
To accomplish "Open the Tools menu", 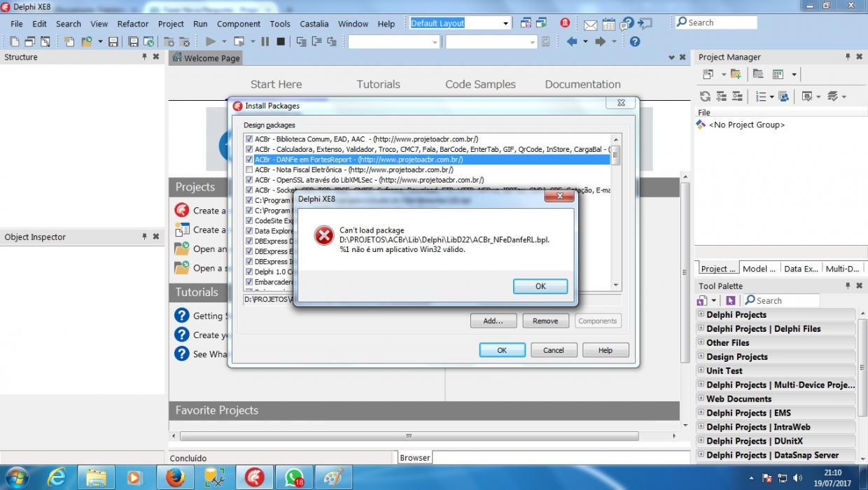I will pos(280,24).
